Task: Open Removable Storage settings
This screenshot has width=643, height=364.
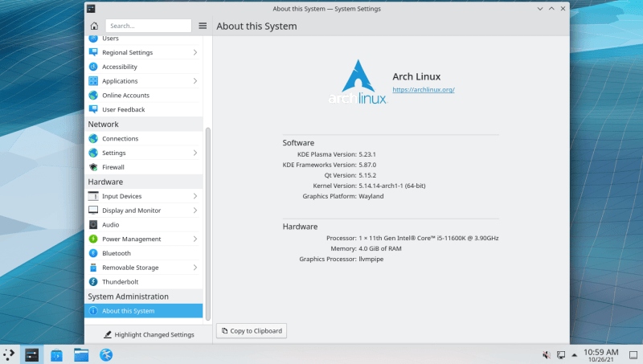Action: click(130, 268)
